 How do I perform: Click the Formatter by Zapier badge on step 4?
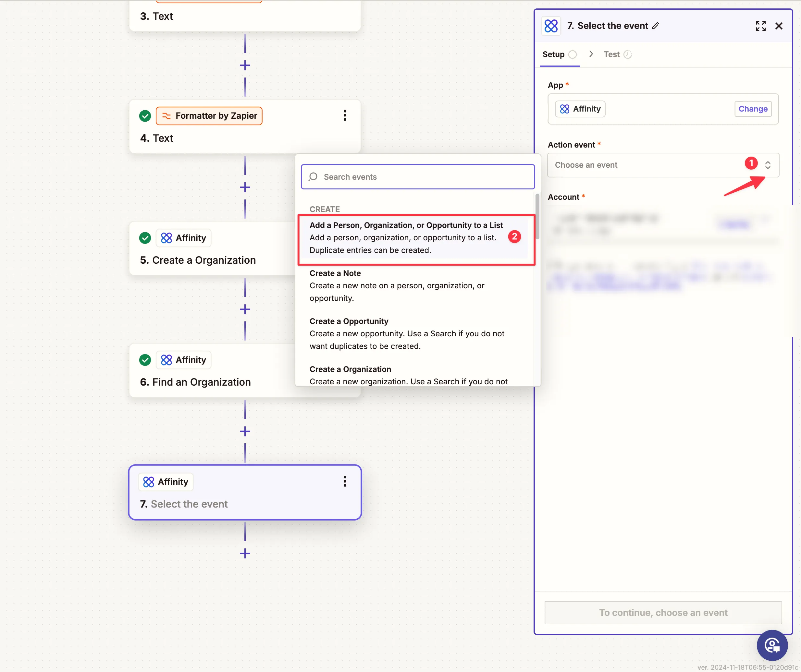pos(209,116)
